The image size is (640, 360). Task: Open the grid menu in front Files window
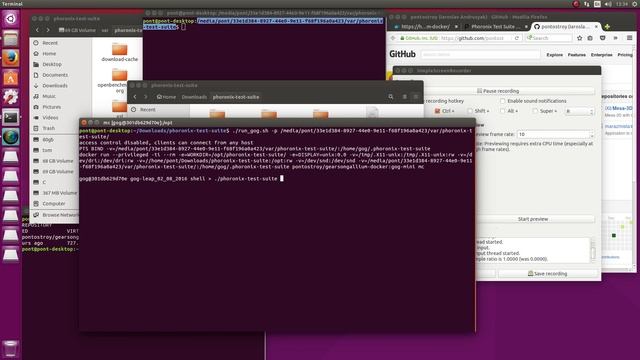(416, 97)
